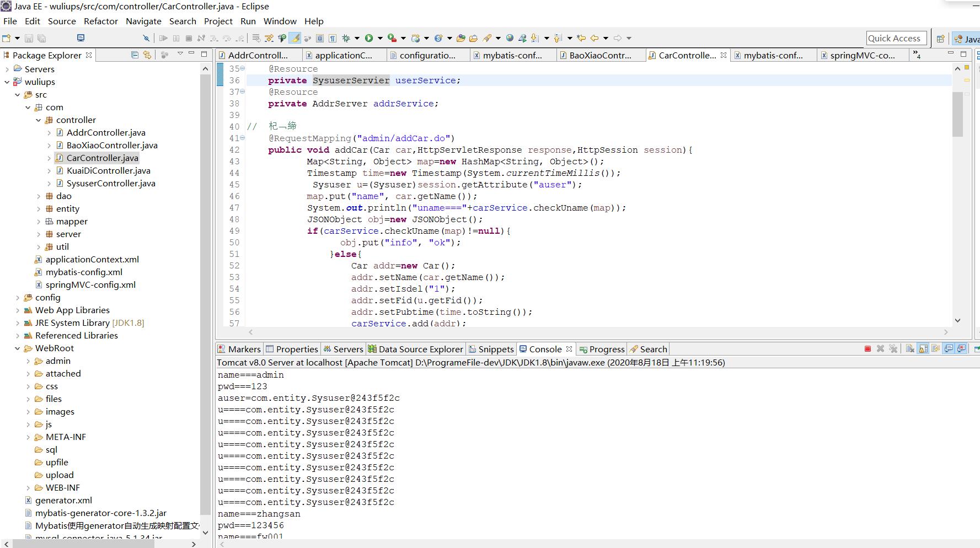The width and height of the screenshot is (980, 548).
Task: Click the Open Perspective icon
Action: click(940, 39)
